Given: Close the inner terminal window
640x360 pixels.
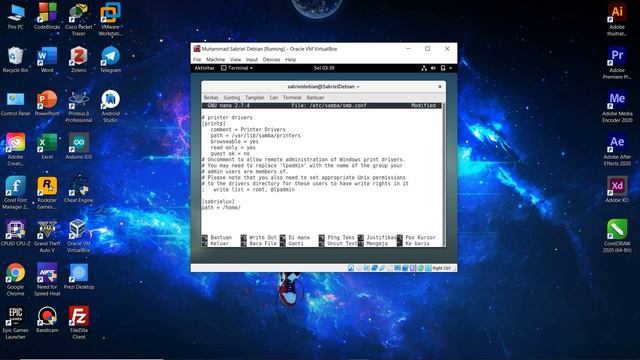Looking at the screenshot, I should (440, 87).
